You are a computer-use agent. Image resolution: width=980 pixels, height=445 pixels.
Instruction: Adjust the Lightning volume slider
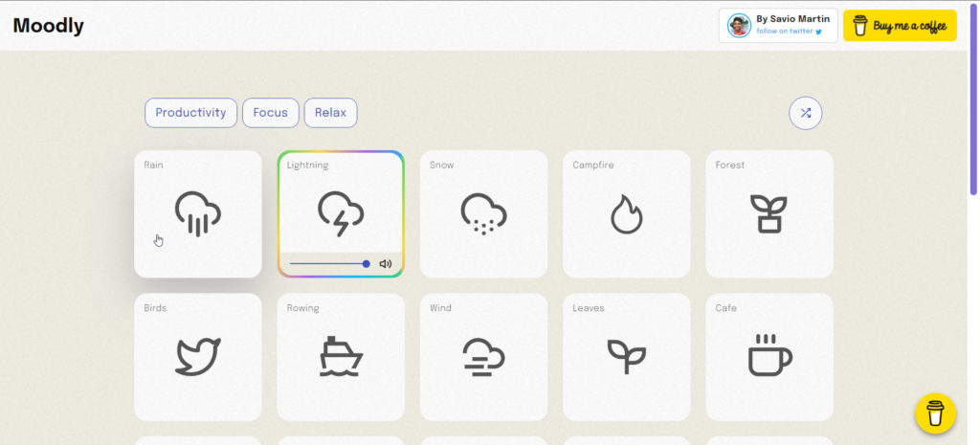point(330,264)
